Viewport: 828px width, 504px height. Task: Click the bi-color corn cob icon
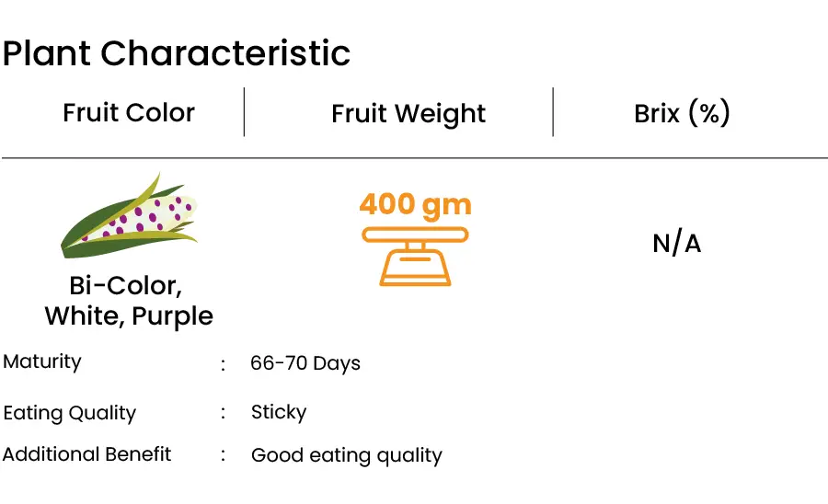coord(130,216)
